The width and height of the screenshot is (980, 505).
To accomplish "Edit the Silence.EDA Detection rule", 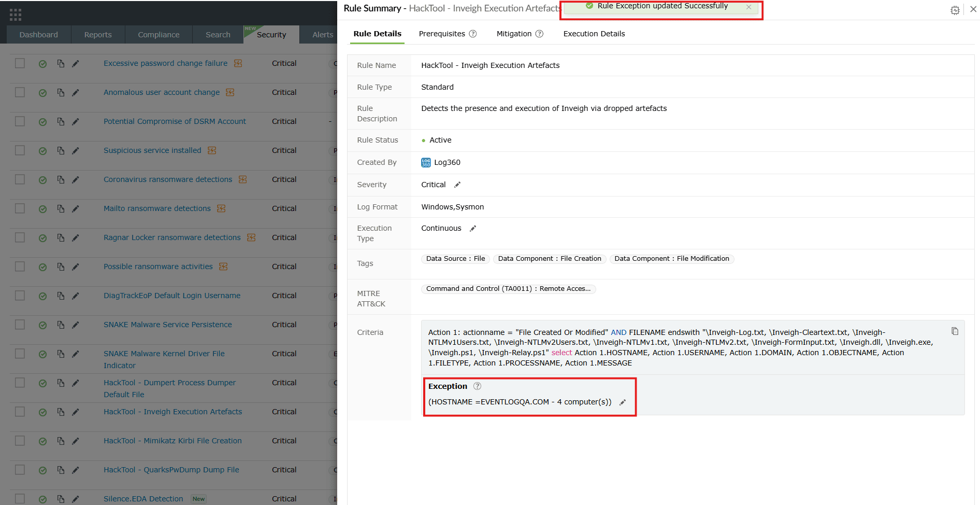I will (x=76, y=499).
